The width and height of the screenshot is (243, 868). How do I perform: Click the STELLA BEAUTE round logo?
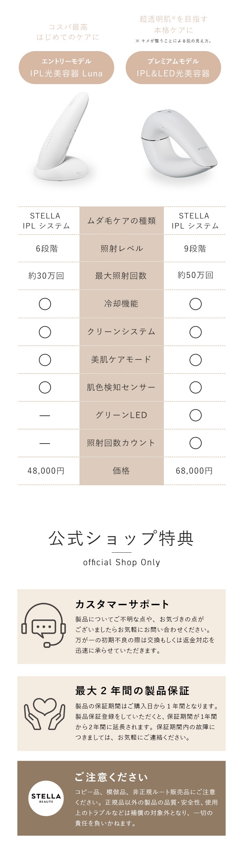[46, 798]
